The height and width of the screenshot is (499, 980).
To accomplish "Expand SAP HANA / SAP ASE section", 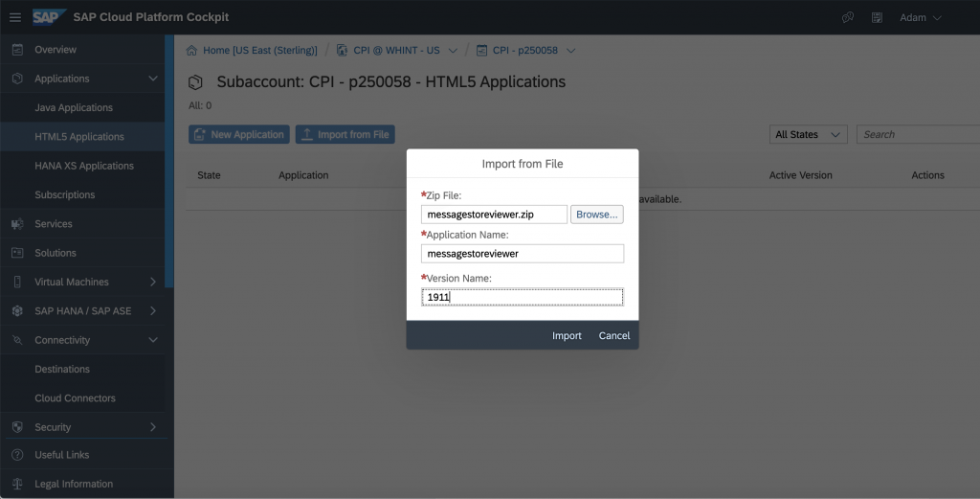I will (152, 310).
